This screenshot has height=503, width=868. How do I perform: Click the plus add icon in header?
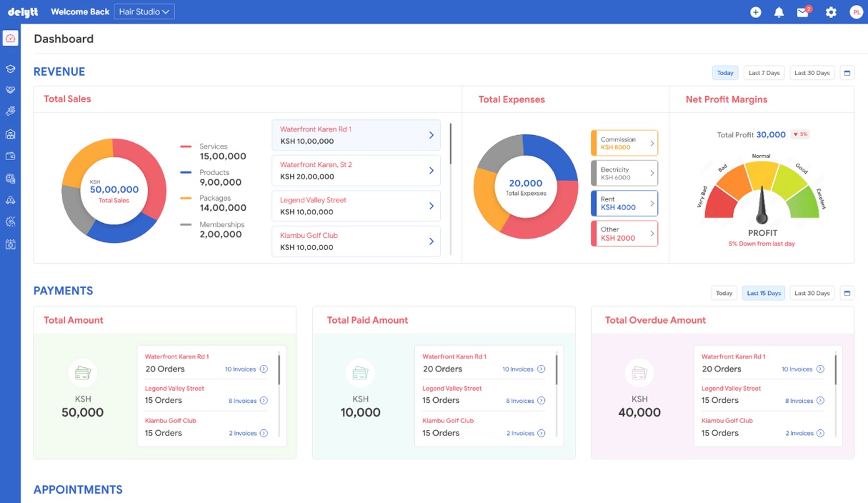pyautogui.click(x=756, y=12)
